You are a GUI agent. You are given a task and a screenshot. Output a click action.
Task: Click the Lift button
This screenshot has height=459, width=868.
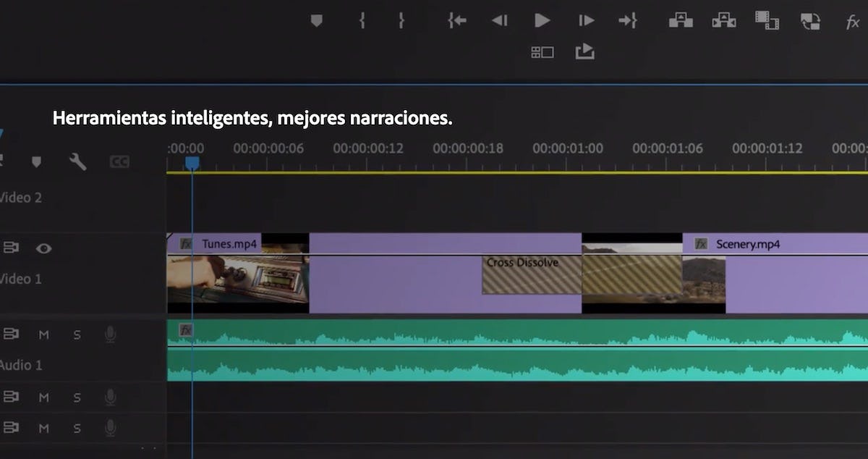[680, 21]
